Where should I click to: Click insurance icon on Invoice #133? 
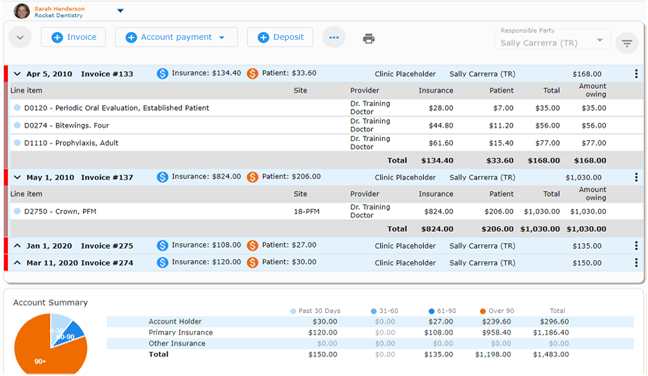[162, 74]
